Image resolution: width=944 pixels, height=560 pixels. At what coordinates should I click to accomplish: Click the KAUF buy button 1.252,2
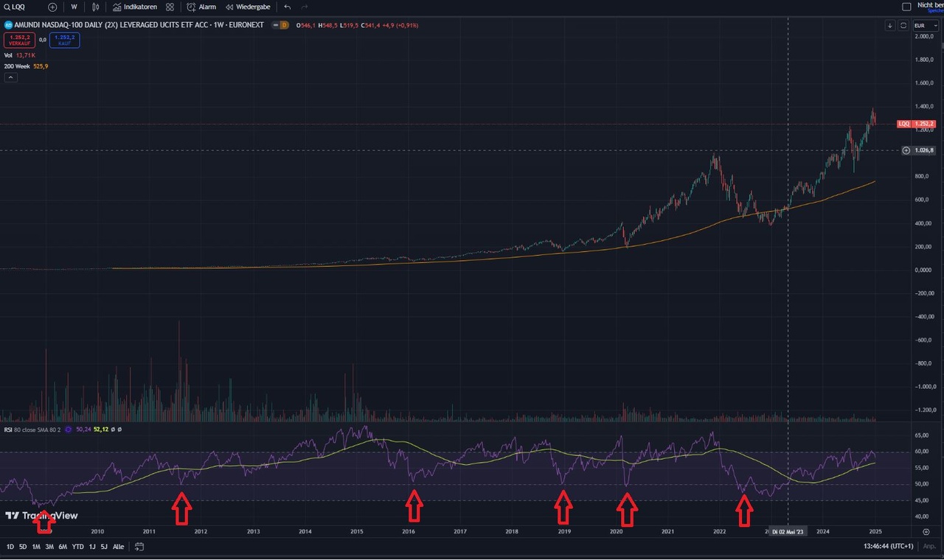point(65,40)
